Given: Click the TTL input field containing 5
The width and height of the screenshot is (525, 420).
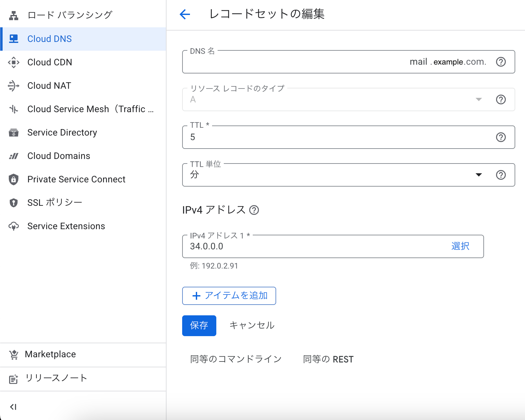Looking at the screenshot, I should coord(338,137).
